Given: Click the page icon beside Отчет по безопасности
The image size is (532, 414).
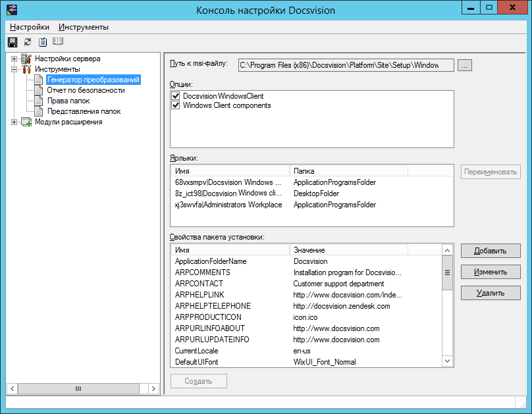Looking at the screenshot, I should 39,90.
